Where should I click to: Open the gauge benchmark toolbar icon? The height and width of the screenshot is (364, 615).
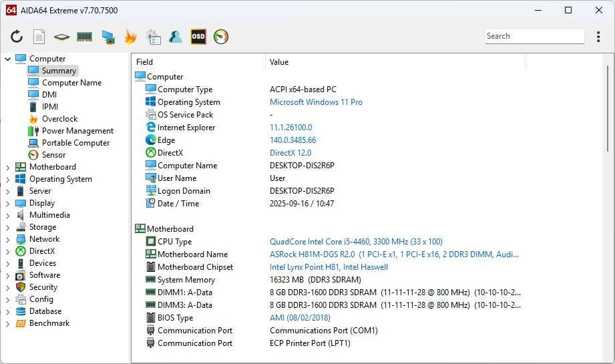(221, 37)
